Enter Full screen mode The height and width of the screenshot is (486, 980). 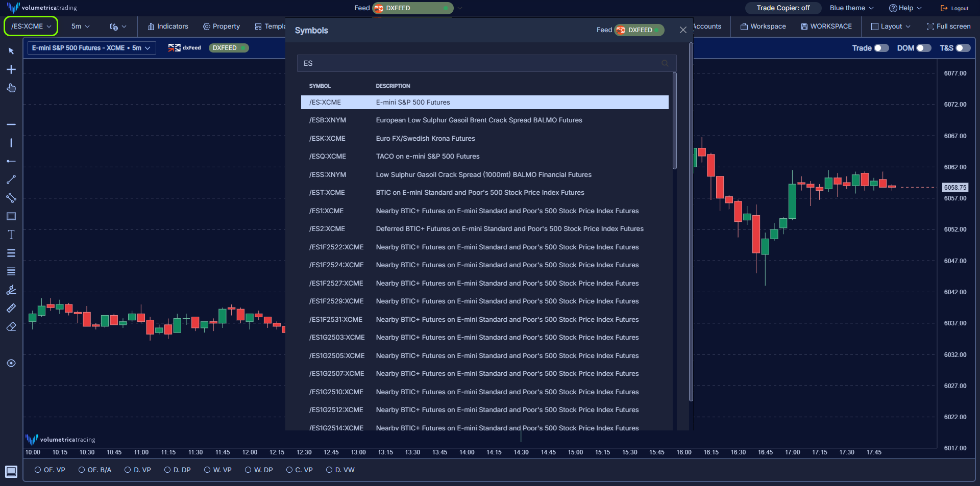tap(949, 27)
